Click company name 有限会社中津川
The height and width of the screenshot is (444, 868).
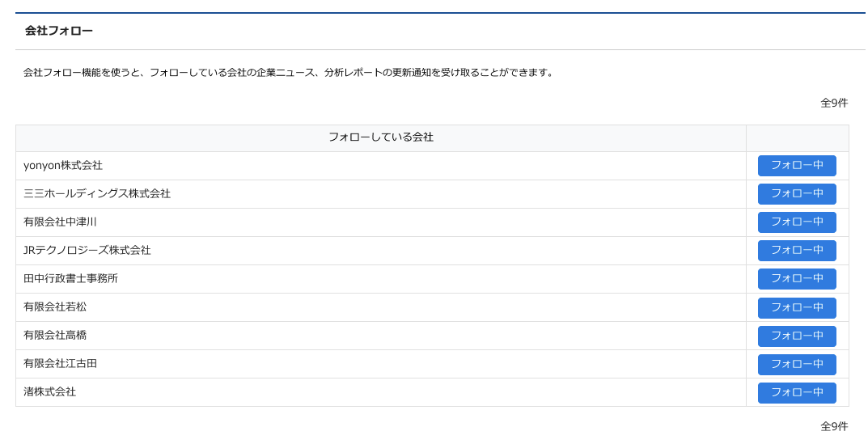pyautogui.click(x=60, y=222)
